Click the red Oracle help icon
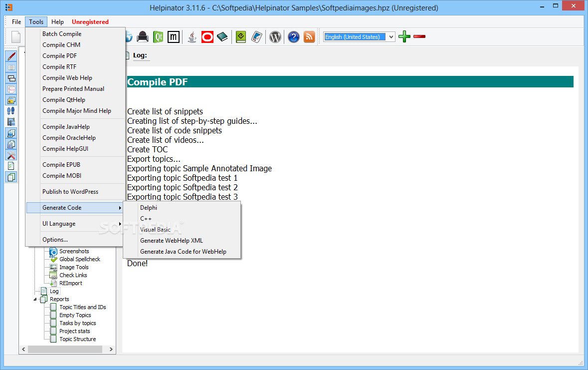The width and height of the screenshot is (588, 370). coord(207,37)
